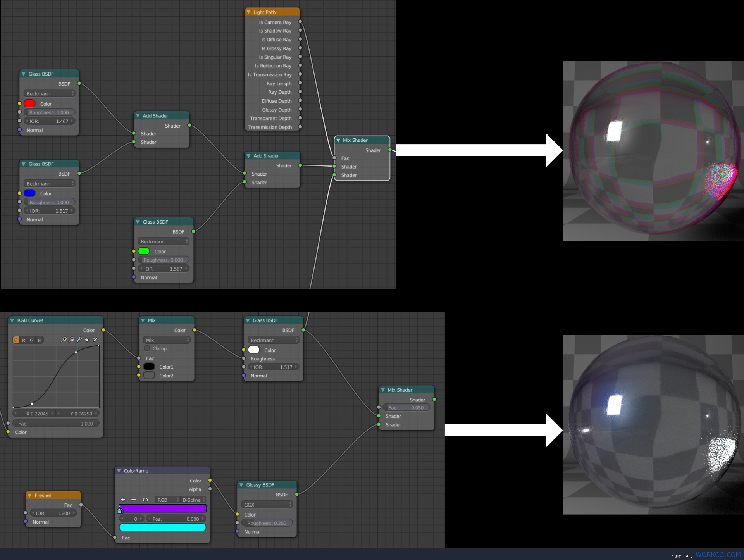Screen dimensions: 744x560
Task: Click the Fresnel IOR 1.200 field
Action: [53, 513]
